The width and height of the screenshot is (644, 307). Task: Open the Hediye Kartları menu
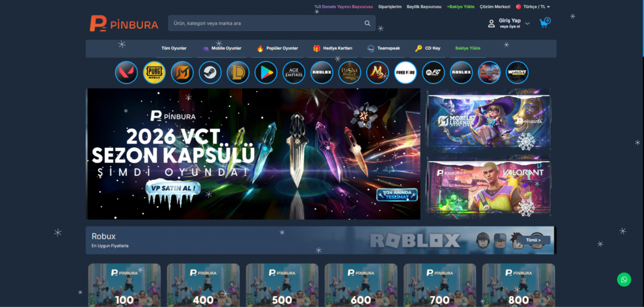pos(332,48)
